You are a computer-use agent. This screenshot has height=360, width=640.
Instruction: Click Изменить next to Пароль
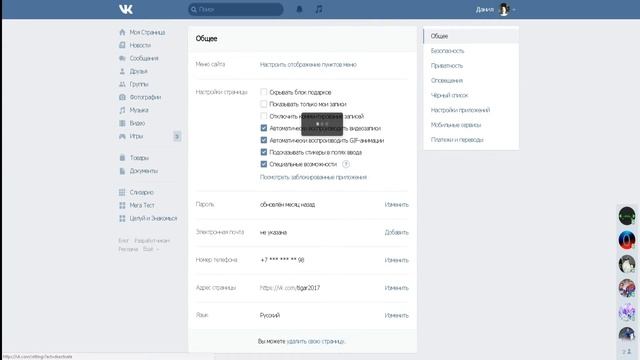pyautogui.click(x=396, y=204)
